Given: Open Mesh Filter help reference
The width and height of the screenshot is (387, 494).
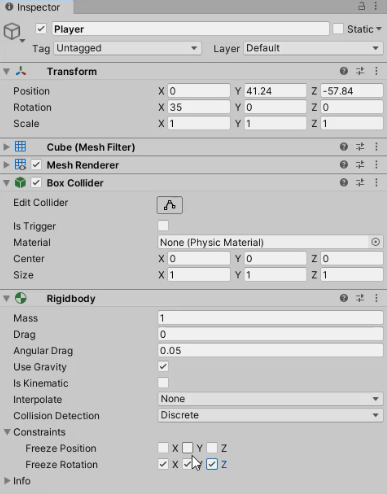Looking at the screenshot, I should pos(344,147).
